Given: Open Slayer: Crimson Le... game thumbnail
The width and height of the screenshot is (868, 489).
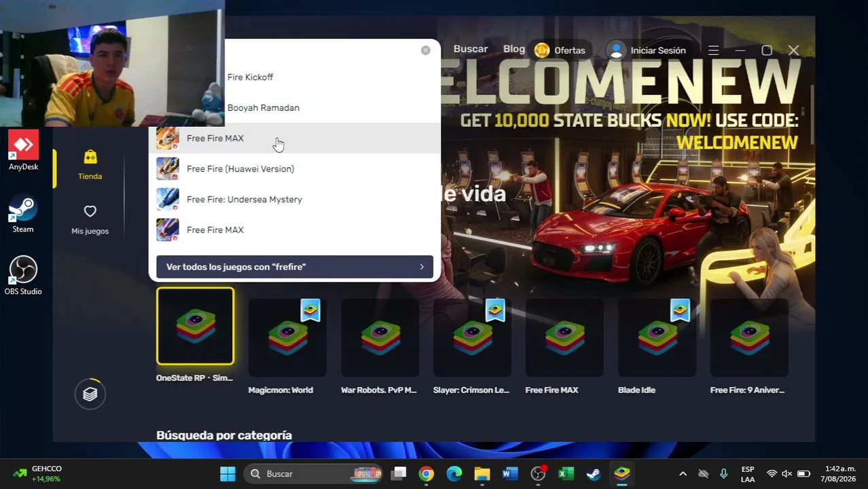Looking at the screenshot, I should coord(472,338).
